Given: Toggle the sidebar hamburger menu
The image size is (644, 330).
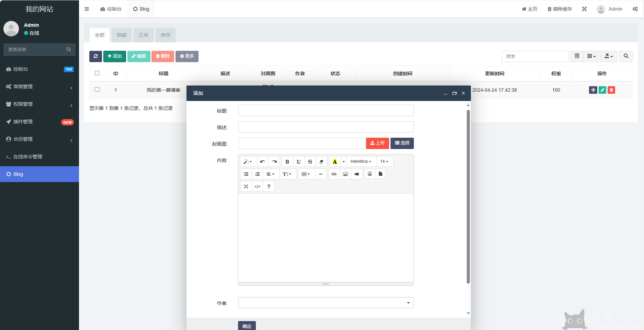Looking at the screenshot, I should 87,9.
